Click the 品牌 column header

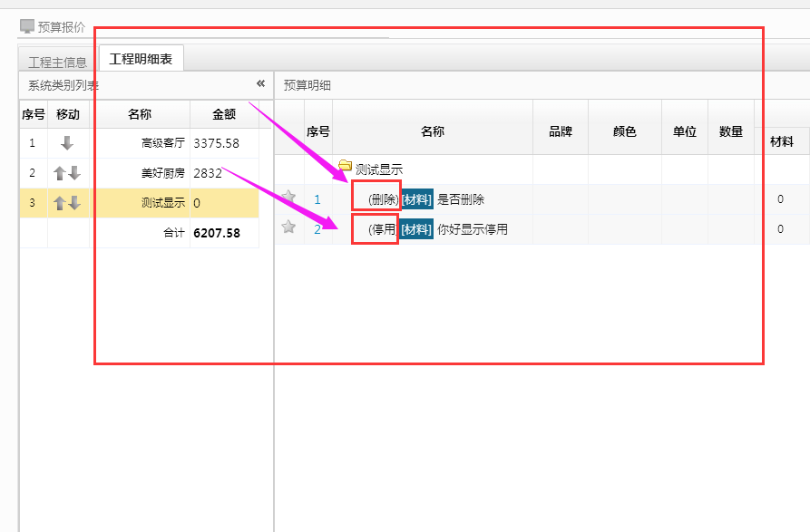pyautogui.click(x=561, y=131)
